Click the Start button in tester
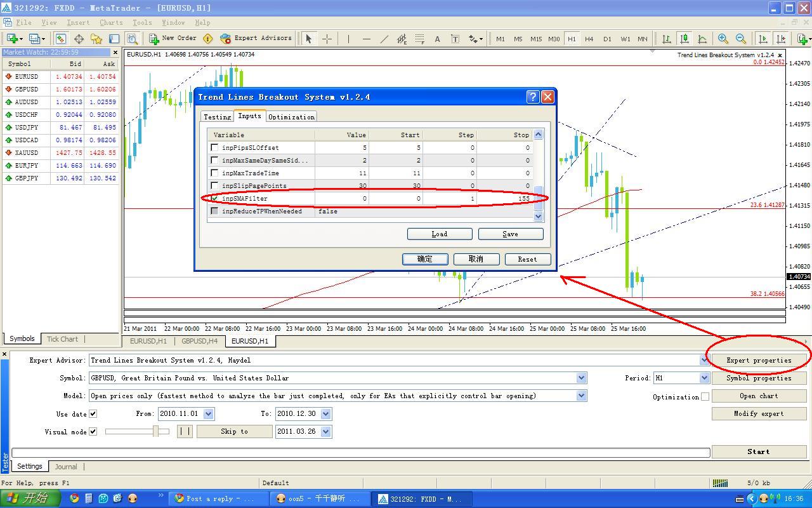The width and height of the screenshot is (812, 508). coord(758,451)
